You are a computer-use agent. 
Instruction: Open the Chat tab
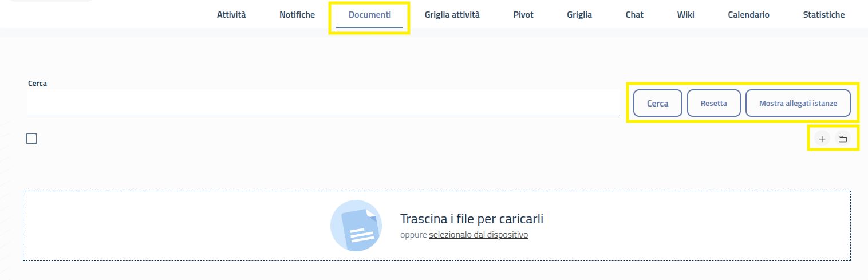pos(634,15)
